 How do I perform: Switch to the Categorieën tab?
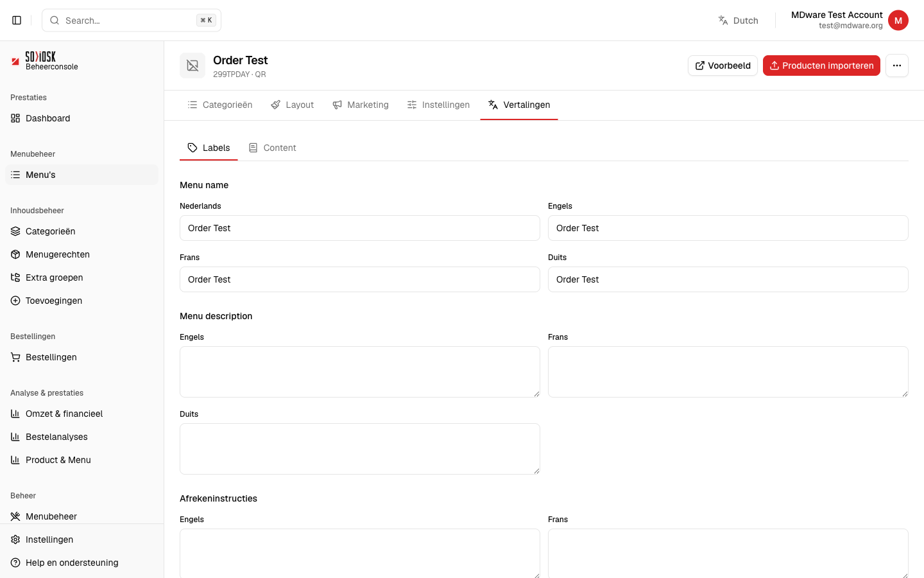pos(220,105)
